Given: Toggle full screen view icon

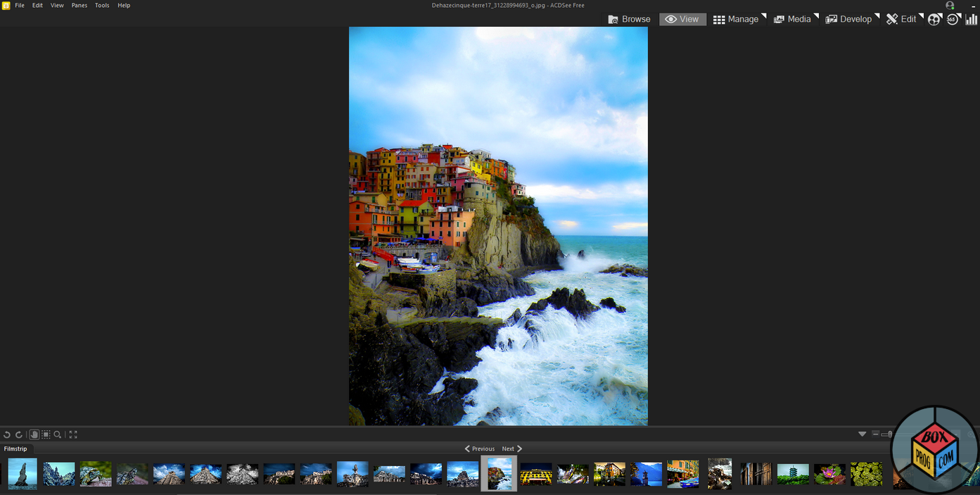Looking at the screenshot, I should click(x=73, y=434).
